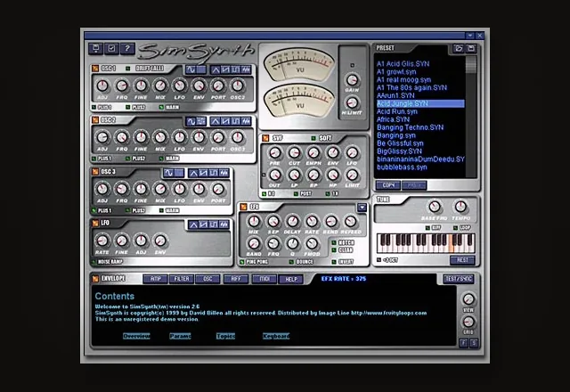The image size is (570, 392).
Task: Open Topics help link
Action: click(x=225, y=336)
